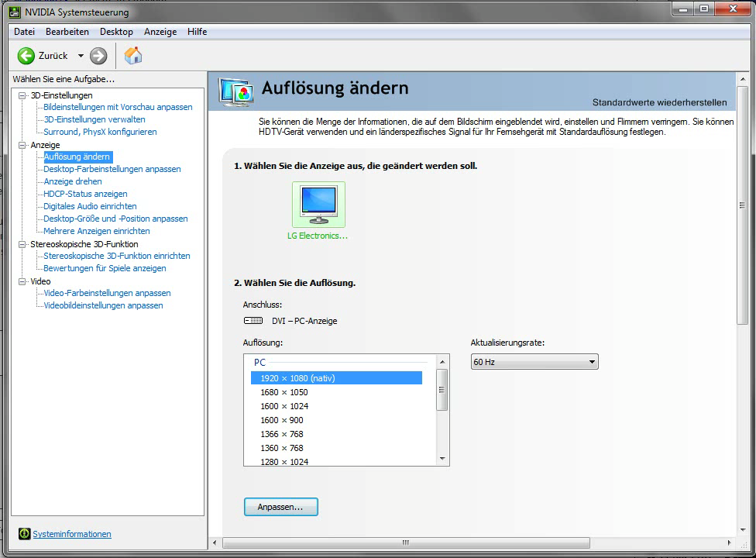Select resolution 1280 × 1024
Viewport: 756px width, 558px height.
[x=336, y=462]
